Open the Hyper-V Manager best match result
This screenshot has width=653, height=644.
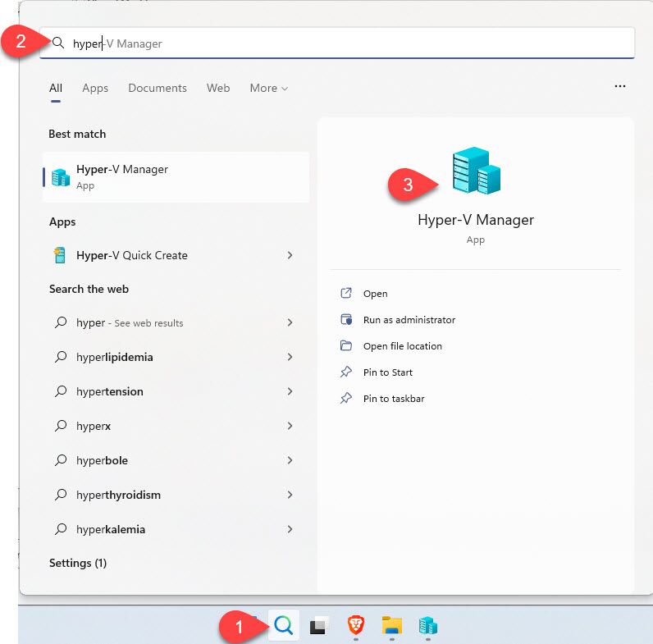tap(176, 177)
